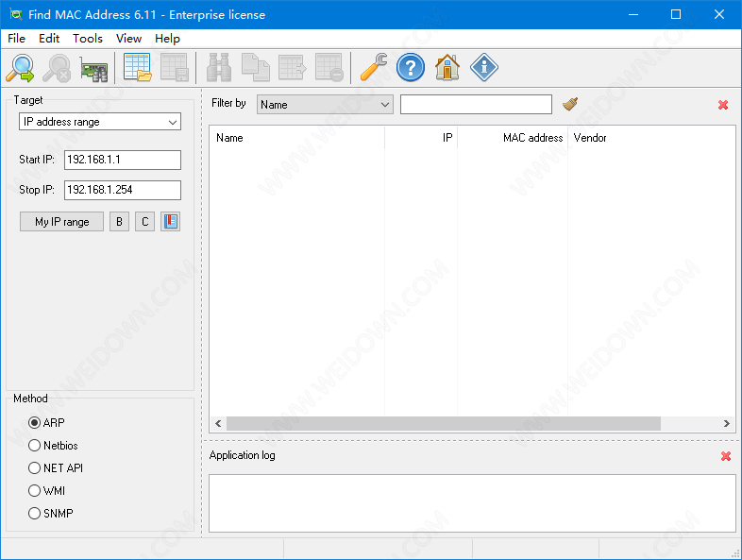Clear the filter with the brush icon
Screen dimensions: 742x560
click(x=570, y=104)
